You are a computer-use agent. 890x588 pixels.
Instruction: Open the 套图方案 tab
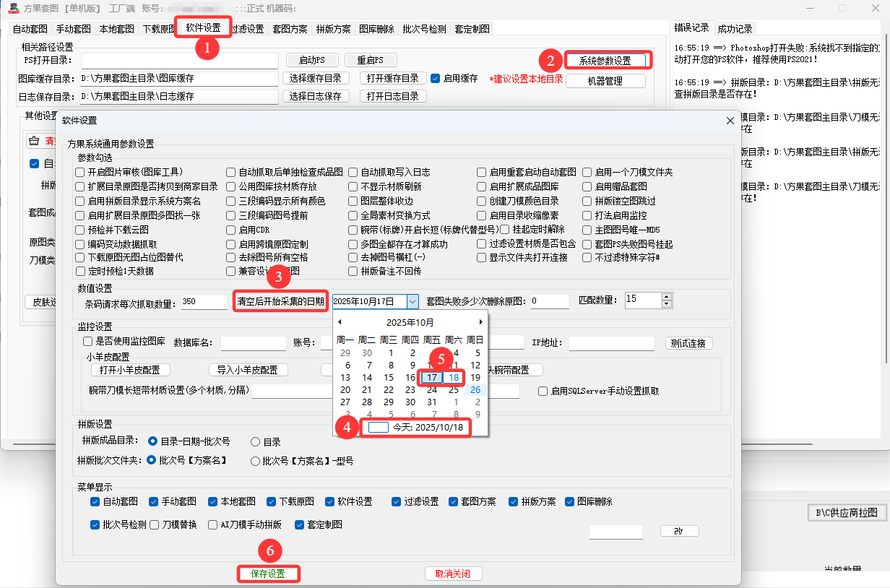[290, 29]
